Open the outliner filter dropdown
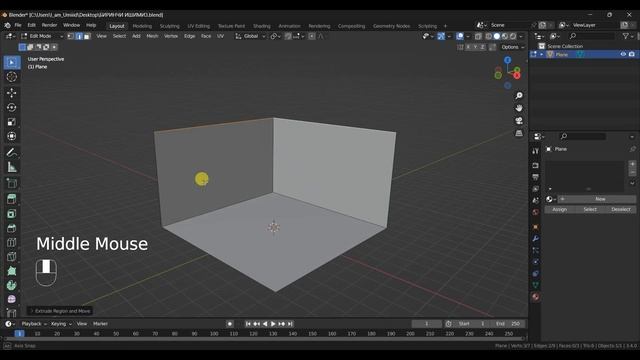Image resolution: width=640 pixels, height=360 pixels. pyautogui.click(x=627, y=36)
